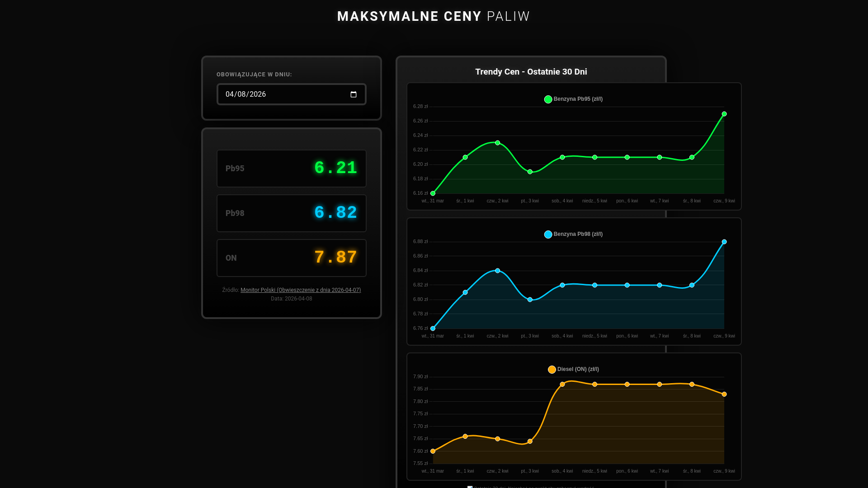This screenshot has width=868, height=488.
Task: Toggle the Diesel (ON) legend marker
Action: [x=552, y=370]
